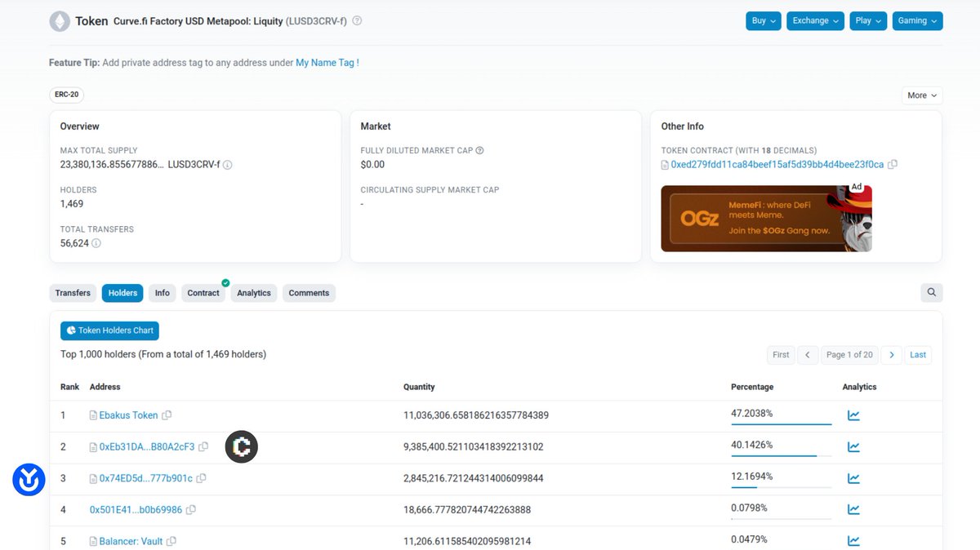
Task: Click the 12.1694% percentage bar
Action: tap(781, 487)
